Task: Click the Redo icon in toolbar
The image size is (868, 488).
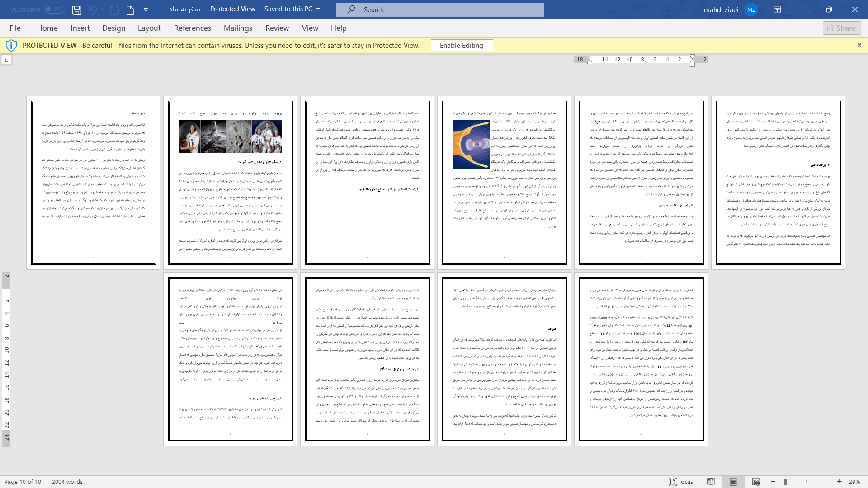Action: 113,9
